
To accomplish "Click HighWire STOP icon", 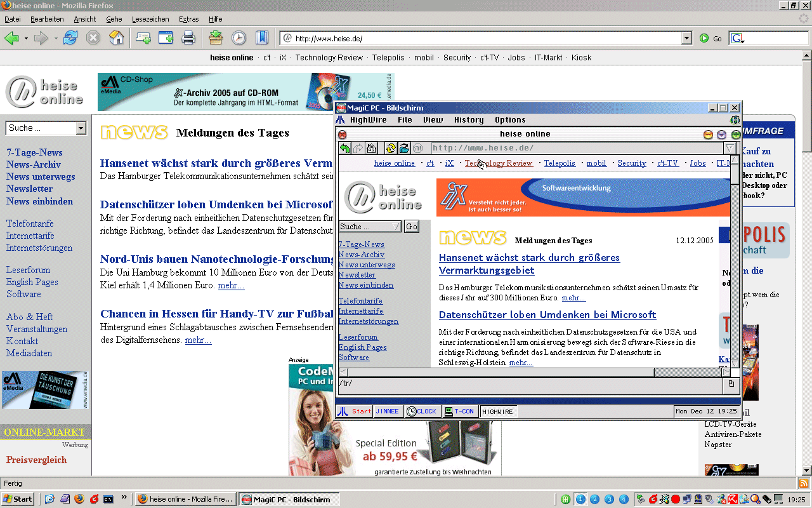I will [x=417, y=148].
